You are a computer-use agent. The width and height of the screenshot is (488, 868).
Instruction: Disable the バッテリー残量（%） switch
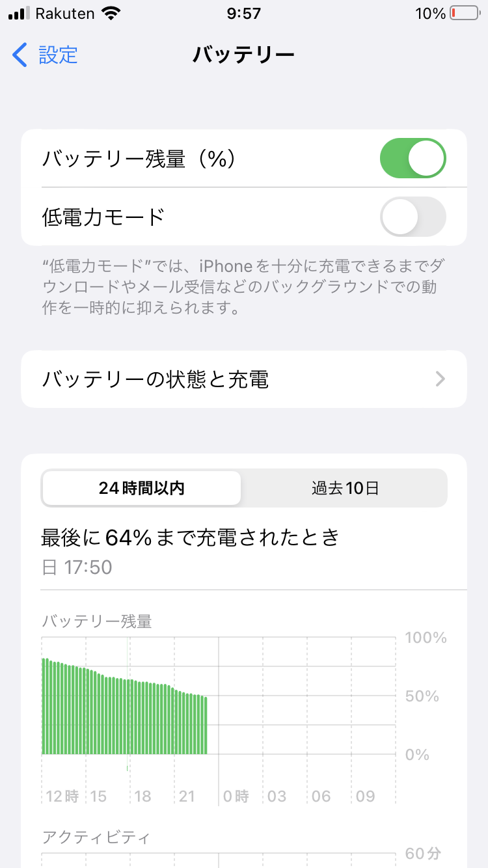tap(413, 158)
